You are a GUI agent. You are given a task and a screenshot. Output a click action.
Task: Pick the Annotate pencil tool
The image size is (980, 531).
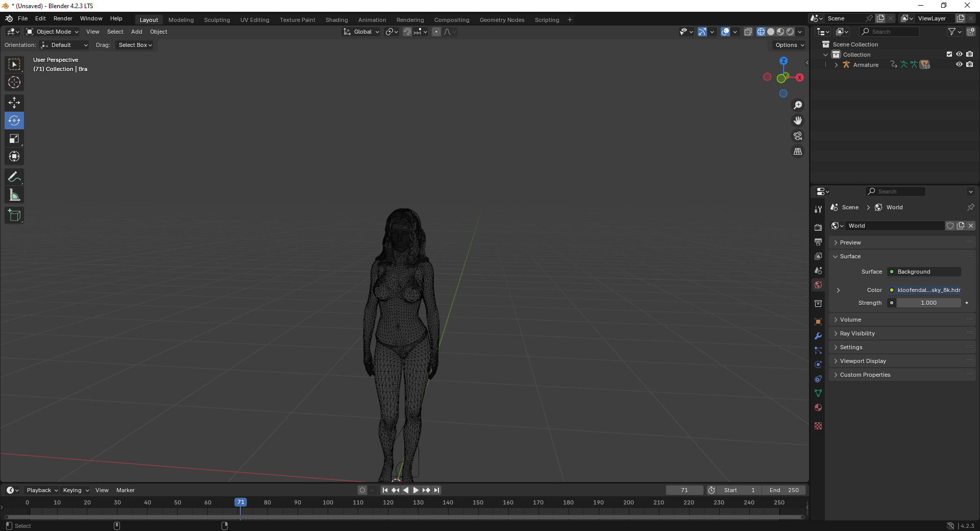click(x=14, y=177)
